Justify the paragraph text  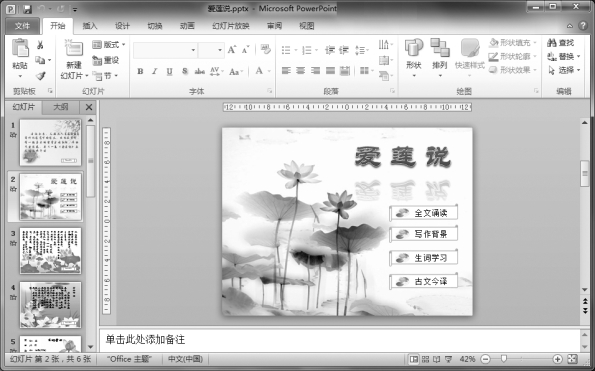tap(330, 71)
